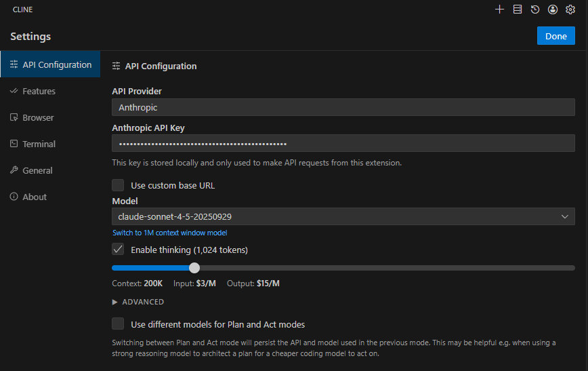588x371 pixels.
Task: Click the Done button
Action: pos(555,36)
